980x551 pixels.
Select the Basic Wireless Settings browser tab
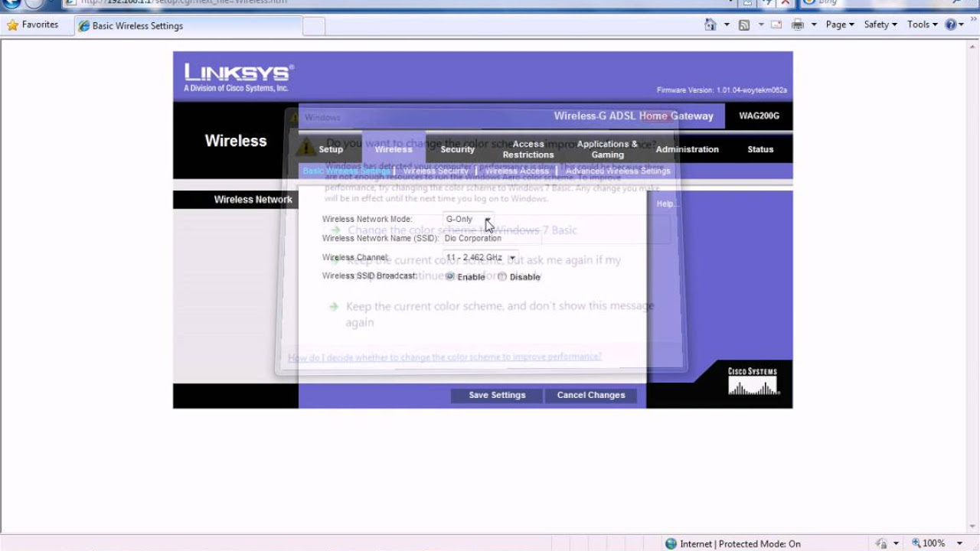point(187,25)
